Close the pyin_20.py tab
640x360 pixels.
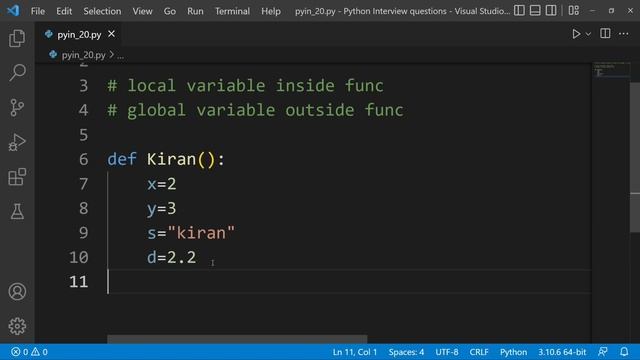coord(111,34)
